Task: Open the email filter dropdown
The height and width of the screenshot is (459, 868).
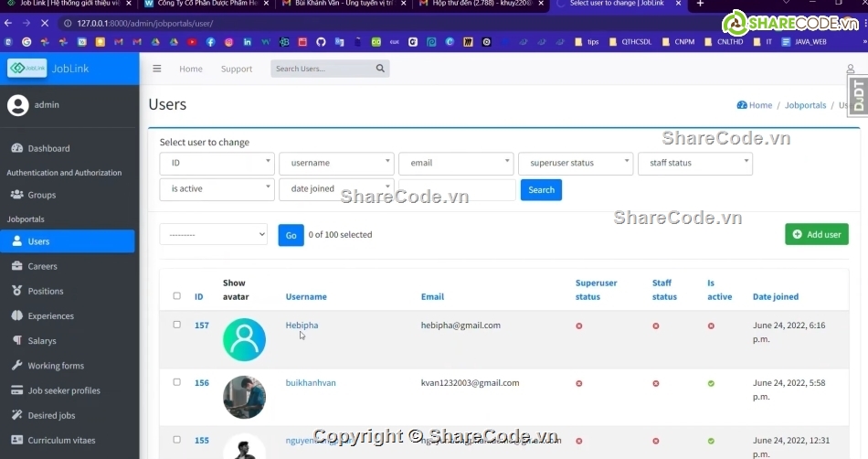Action: tap(456, 164)
